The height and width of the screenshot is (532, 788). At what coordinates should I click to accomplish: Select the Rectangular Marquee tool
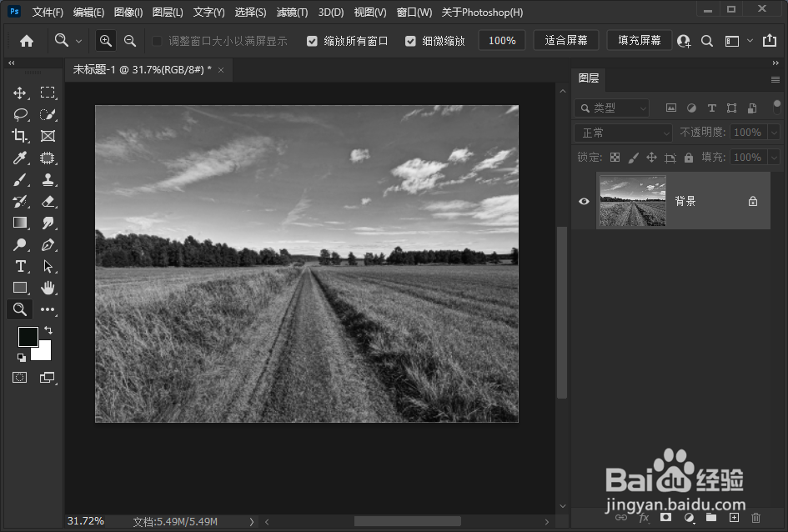point(48,93)
